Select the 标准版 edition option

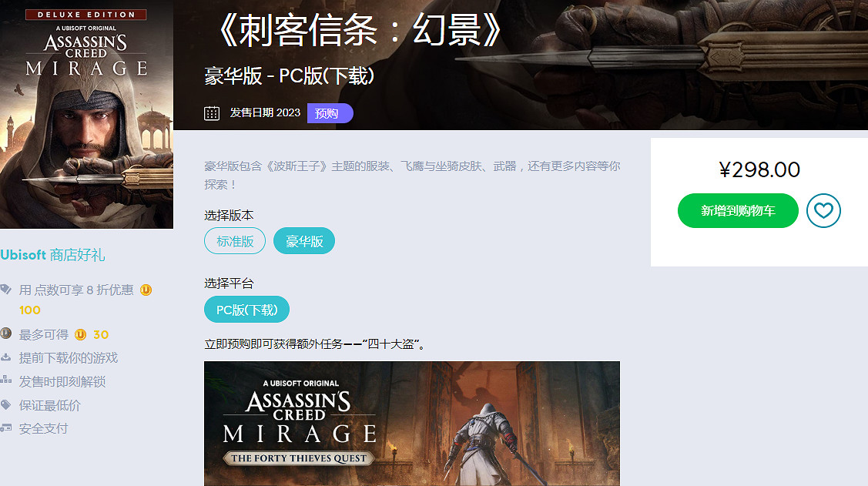coord(235,241)
